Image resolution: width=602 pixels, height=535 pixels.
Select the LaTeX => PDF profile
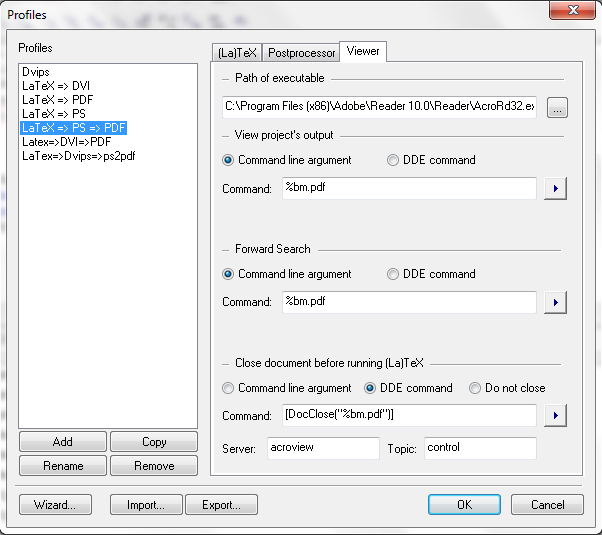58,100
